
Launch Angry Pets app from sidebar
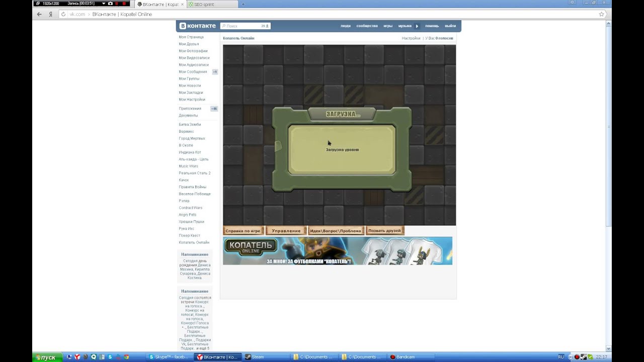188,215
